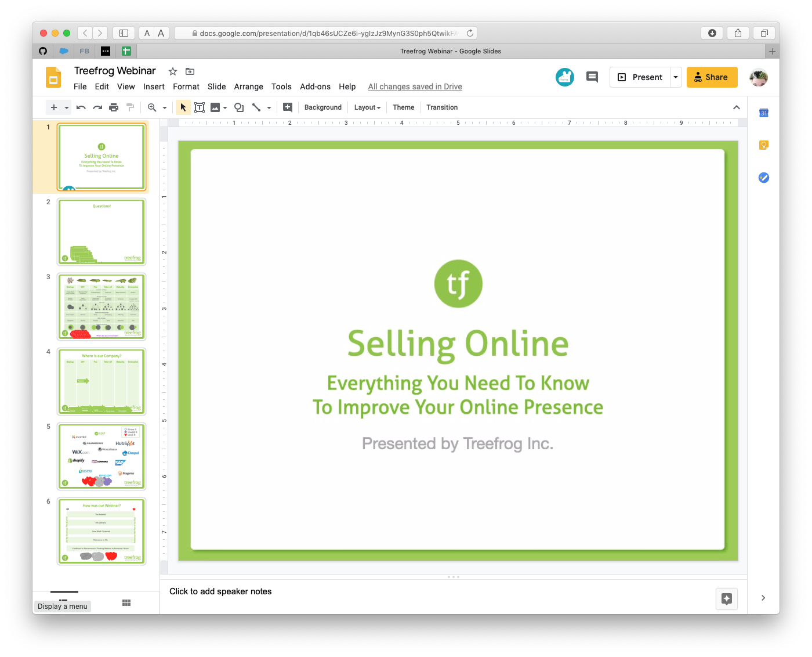
Task: Hide the menus with the caret
Action: pyautogui.click(x=737, y=107)
